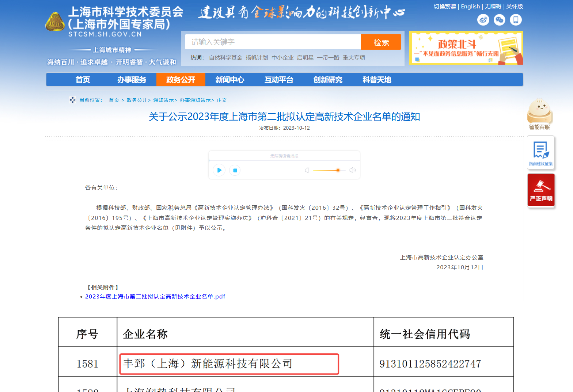The height and width of the screenshot is (392, 573).
Task: Play the audio narration
Action: point(219,170)
